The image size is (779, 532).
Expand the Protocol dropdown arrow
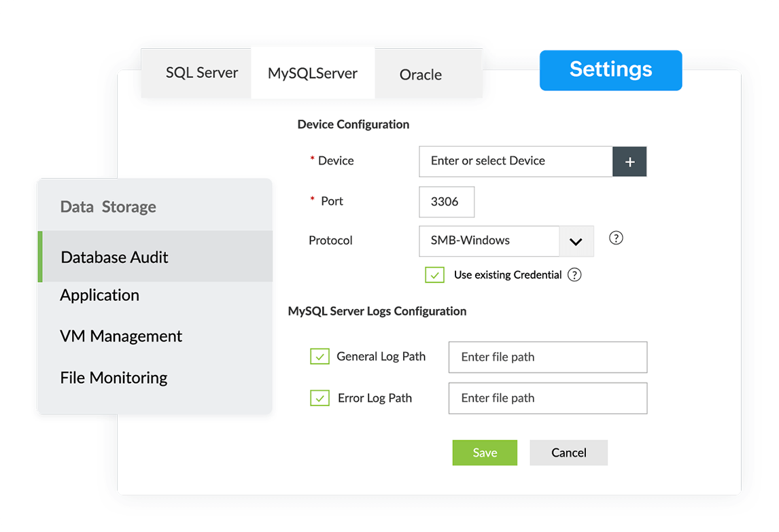(576, 241)
